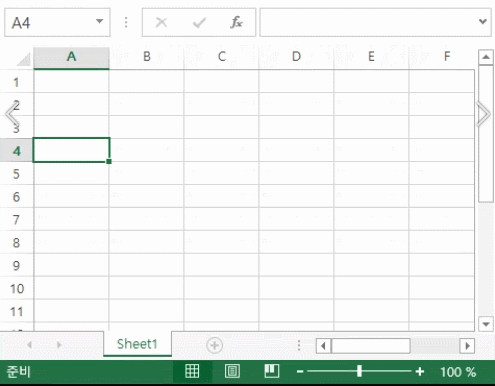Switch to Page Layout view icon
The image size is (495, 386).
click(232, 371)
